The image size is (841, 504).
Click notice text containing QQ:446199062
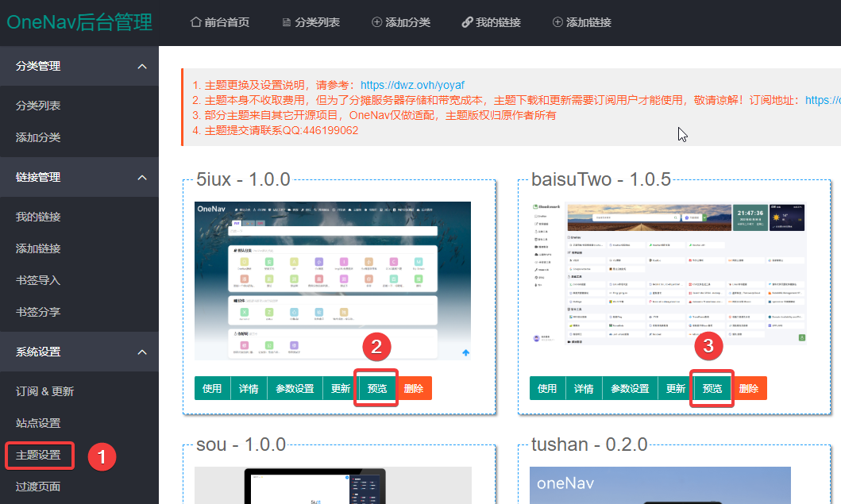coord(275,130)
